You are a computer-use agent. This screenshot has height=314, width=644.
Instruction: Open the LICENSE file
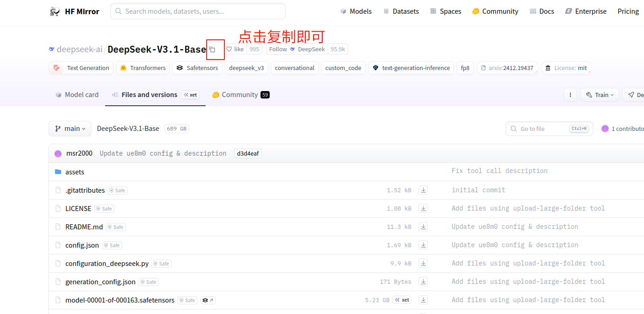[78, 208]
